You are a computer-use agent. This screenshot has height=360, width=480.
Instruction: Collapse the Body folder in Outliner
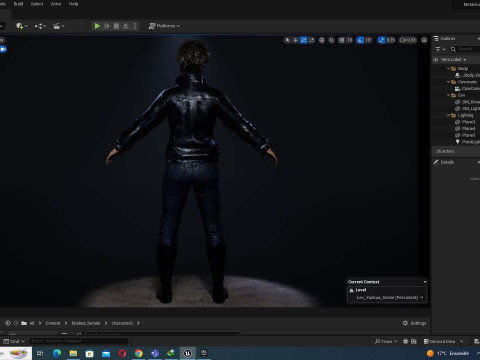pos(448,69)
